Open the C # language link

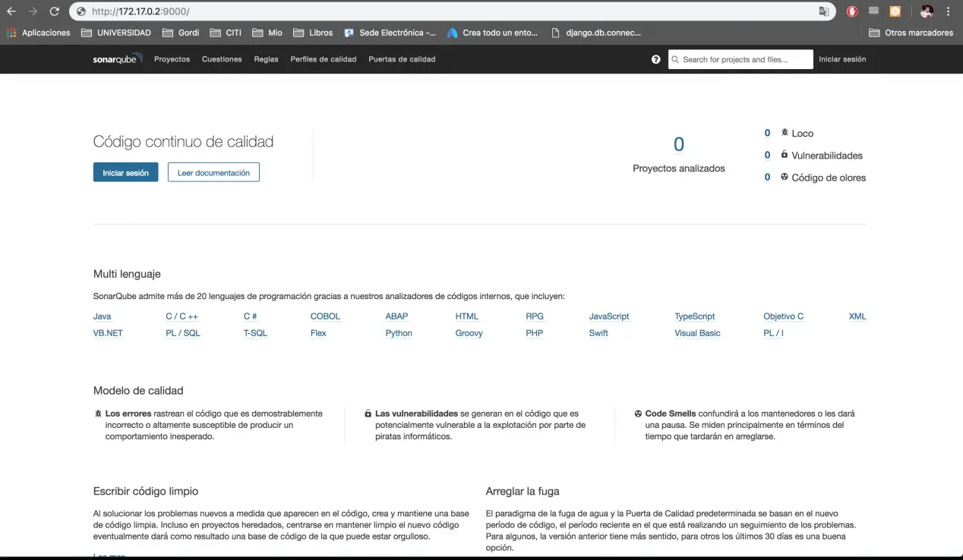(250, 316)
